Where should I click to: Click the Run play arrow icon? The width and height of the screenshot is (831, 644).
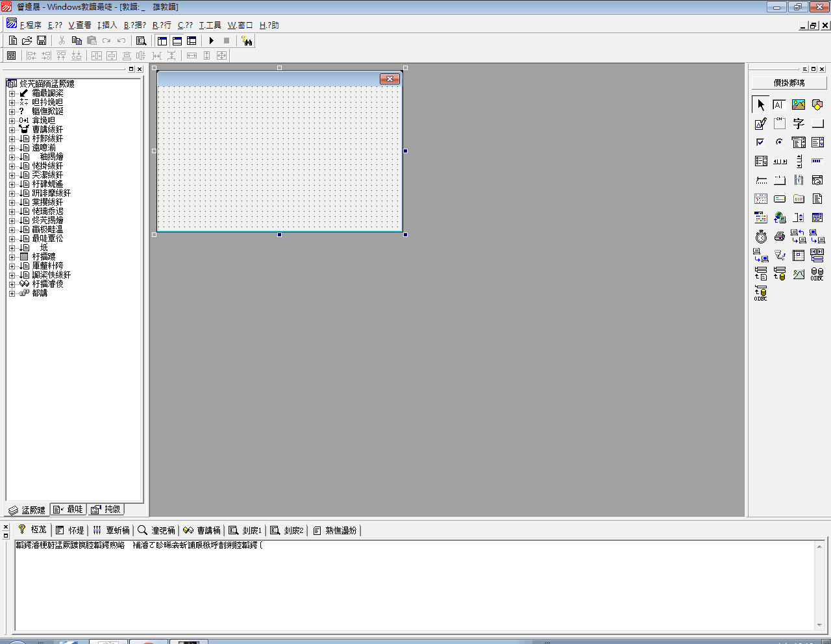click(212, 40)
